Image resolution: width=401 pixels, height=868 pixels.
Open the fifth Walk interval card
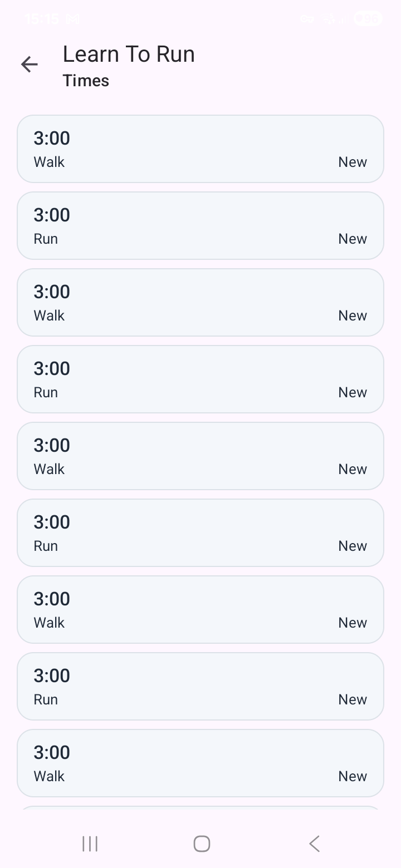tap(200, 763)
